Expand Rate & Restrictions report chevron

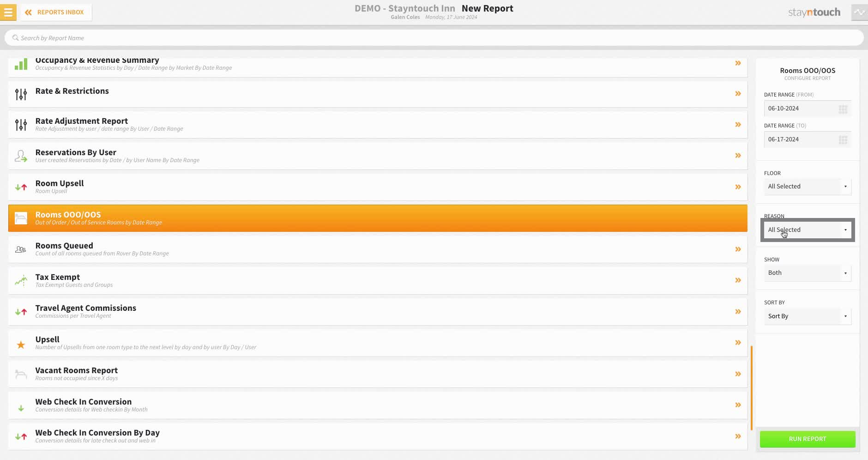[x=738, y=94]
